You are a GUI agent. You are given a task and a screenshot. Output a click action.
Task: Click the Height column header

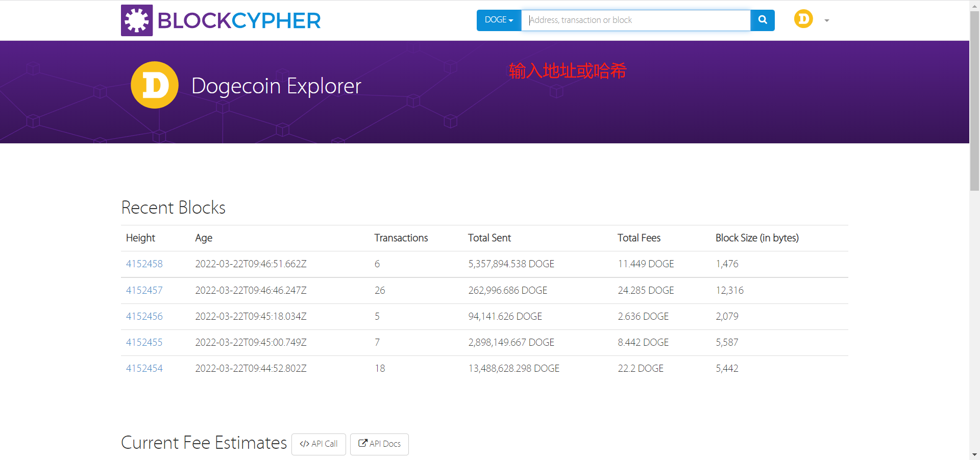140,238
